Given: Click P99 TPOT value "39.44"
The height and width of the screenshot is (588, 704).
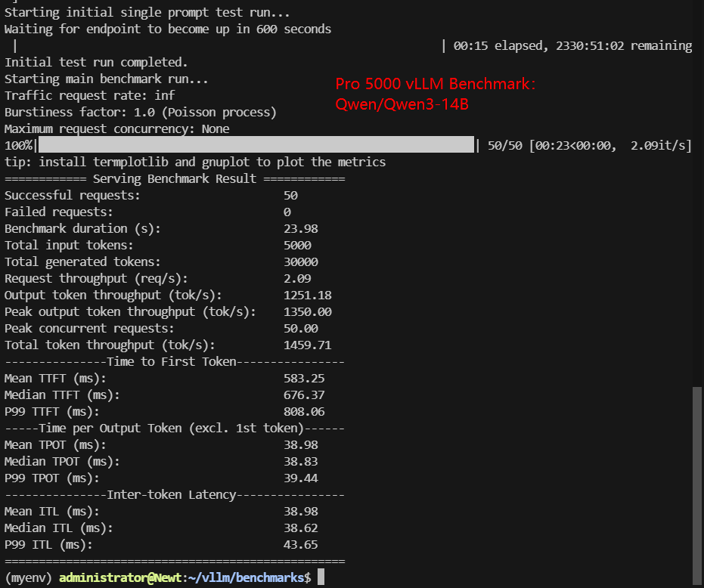Looking at the screenshot, I should tap(301, 478).
